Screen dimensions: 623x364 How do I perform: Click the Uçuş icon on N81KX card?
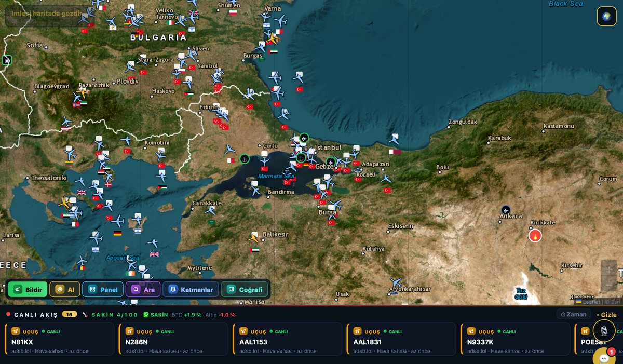pyautogui.click(x=16, y=331)
